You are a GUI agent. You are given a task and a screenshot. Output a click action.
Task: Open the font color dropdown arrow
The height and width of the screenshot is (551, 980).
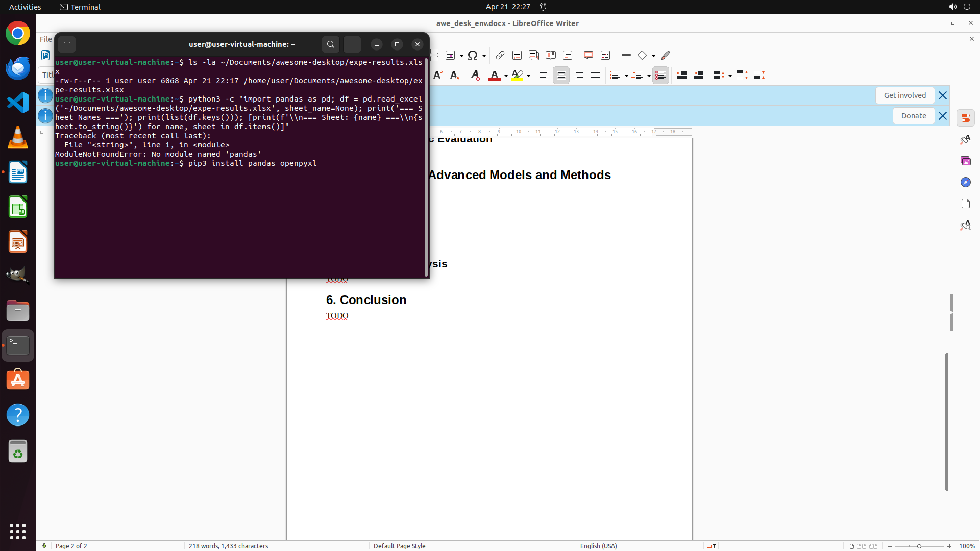point(506,76)
